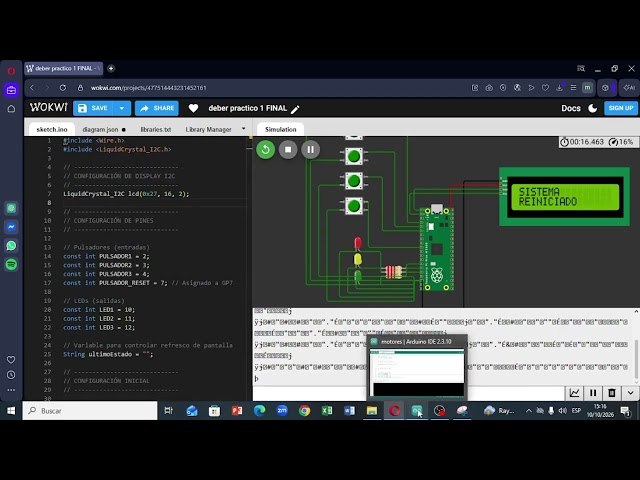Click code line LiquidCrystal_I2C lcd(0x27, 16, 2)
Image resolution: width=640 pixels, height=480 pixels.
point(126,194)
